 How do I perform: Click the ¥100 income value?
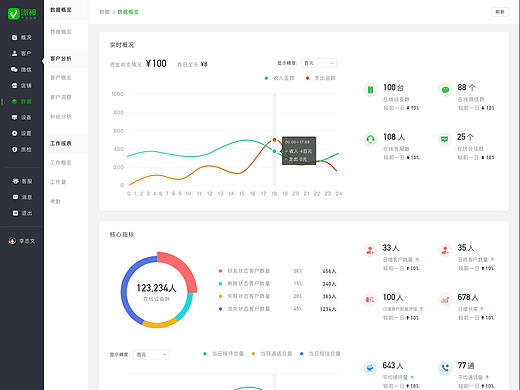[156, 63]
